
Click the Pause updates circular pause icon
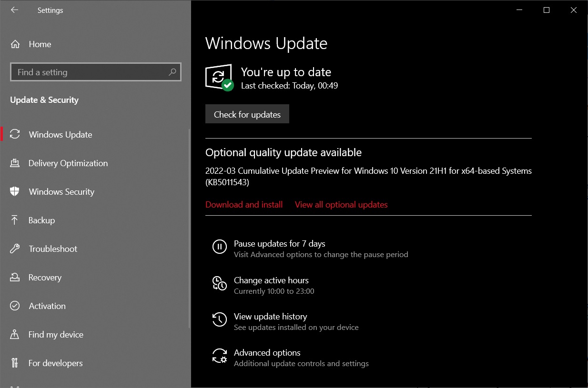[x=219, y=247]
